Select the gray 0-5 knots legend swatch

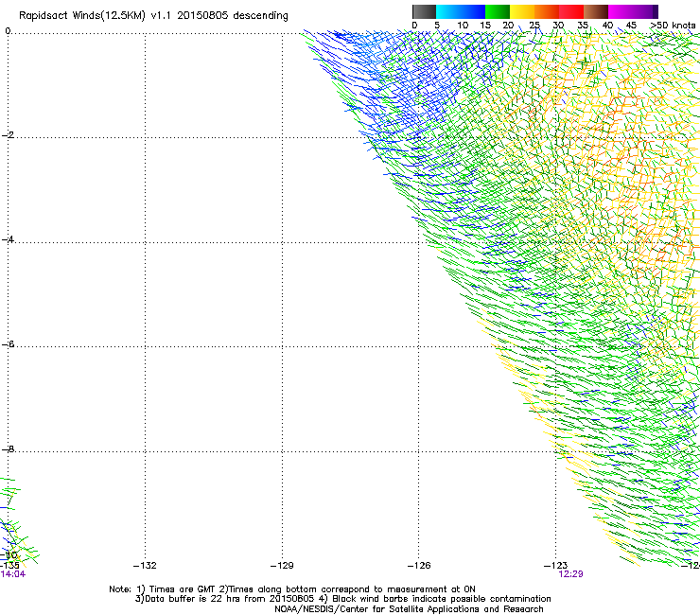424,11
